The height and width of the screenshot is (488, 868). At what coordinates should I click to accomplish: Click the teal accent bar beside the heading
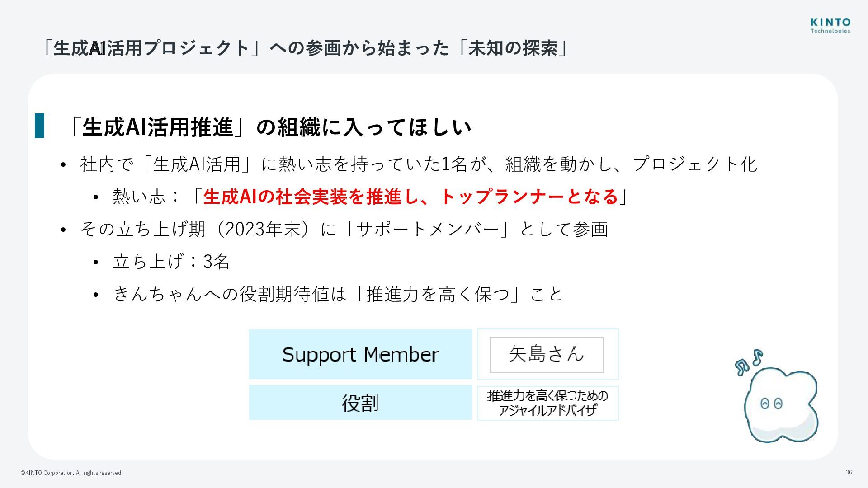(40, 126)
